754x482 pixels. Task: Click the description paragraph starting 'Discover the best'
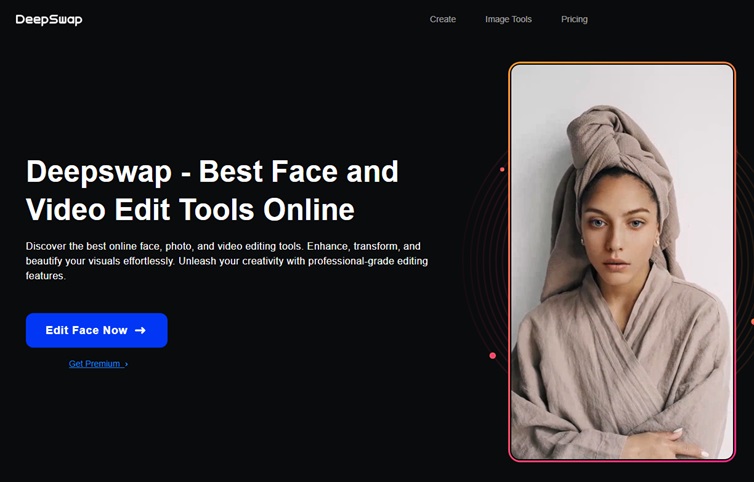click(x=227, y=261)
